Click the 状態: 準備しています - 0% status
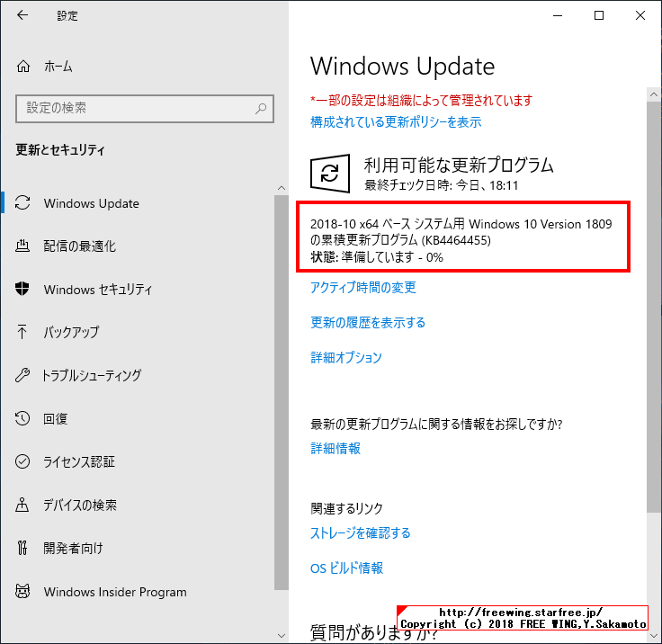 coord(377,257)
